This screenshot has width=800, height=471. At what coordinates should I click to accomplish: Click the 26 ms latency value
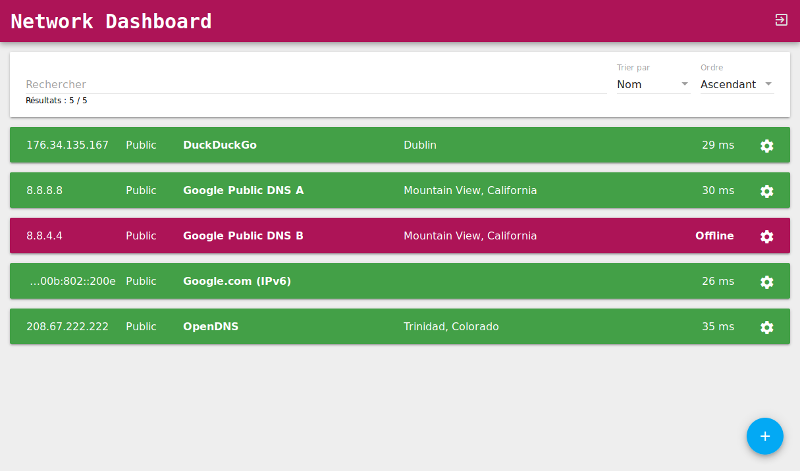coord(718,281)
